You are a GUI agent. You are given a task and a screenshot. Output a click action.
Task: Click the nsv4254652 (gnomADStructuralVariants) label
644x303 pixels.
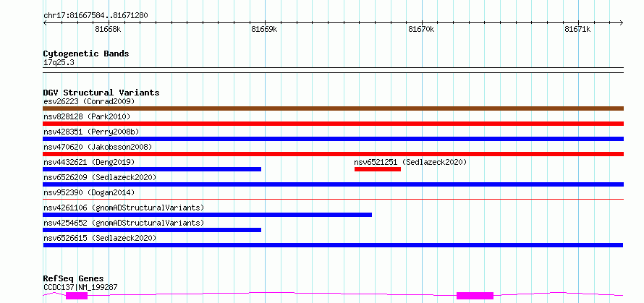[x=124, y=223]
